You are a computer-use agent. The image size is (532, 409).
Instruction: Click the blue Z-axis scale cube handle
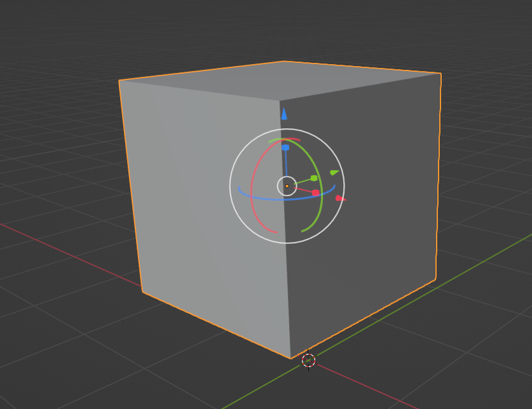coord(285,147)
